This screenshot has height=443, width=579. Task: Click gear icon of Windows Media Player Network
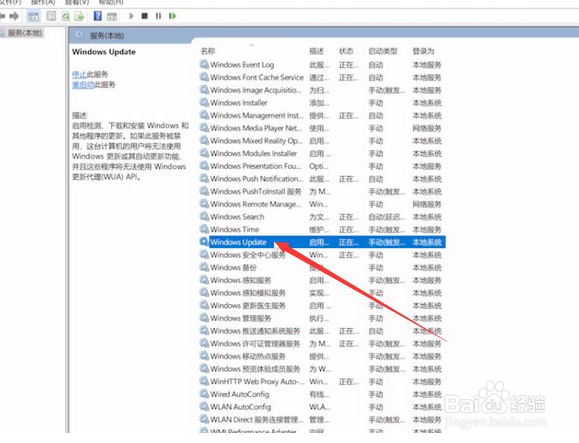[204, 128]
